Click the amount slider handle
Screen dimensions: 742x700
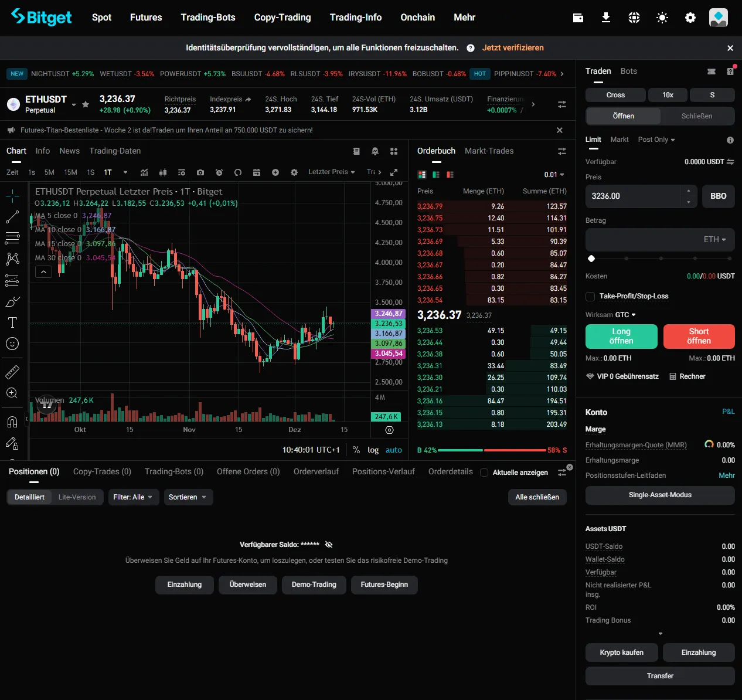pos(591,259)
